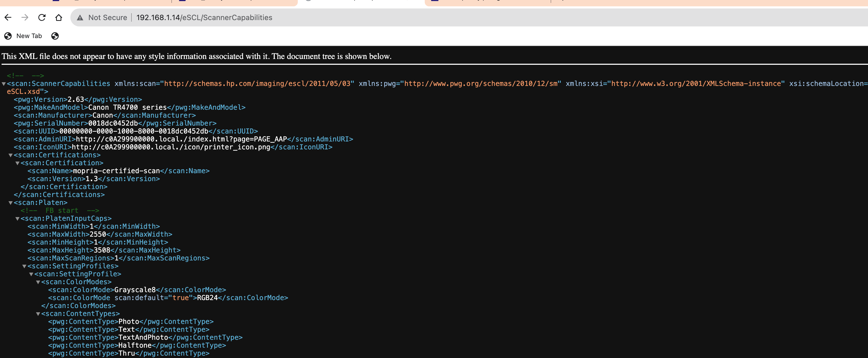Collapse the scan:ContentTypes node
Image resolution: width=868 pixels, height=358 pixels.
pyautogui.click(x=38, y=314)
